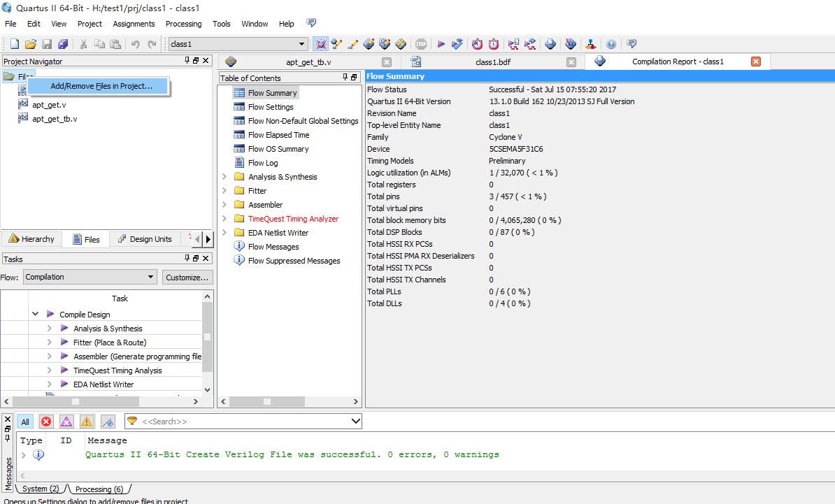
Task: Click the Cut scissors icon
Action: 84,44
